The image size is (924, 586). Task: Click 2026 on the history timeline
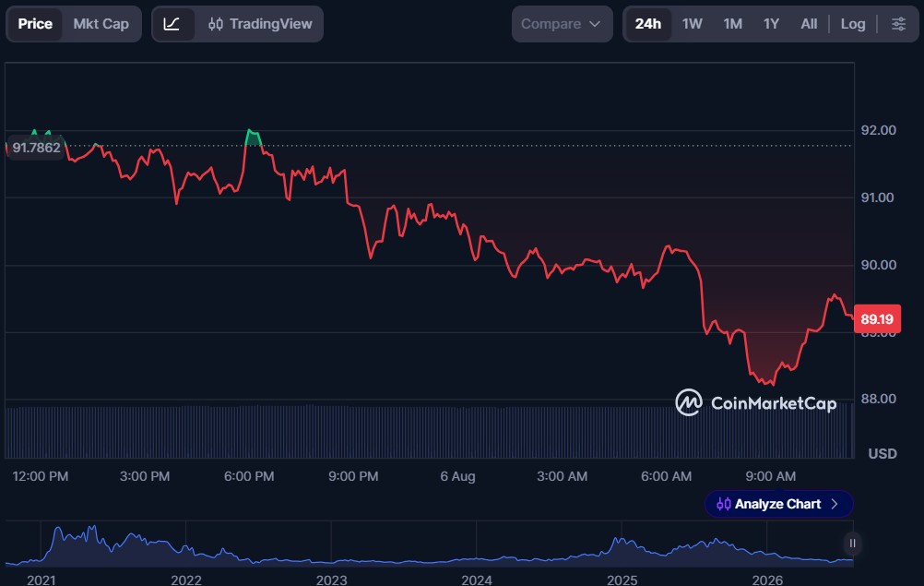coord(767,580)
